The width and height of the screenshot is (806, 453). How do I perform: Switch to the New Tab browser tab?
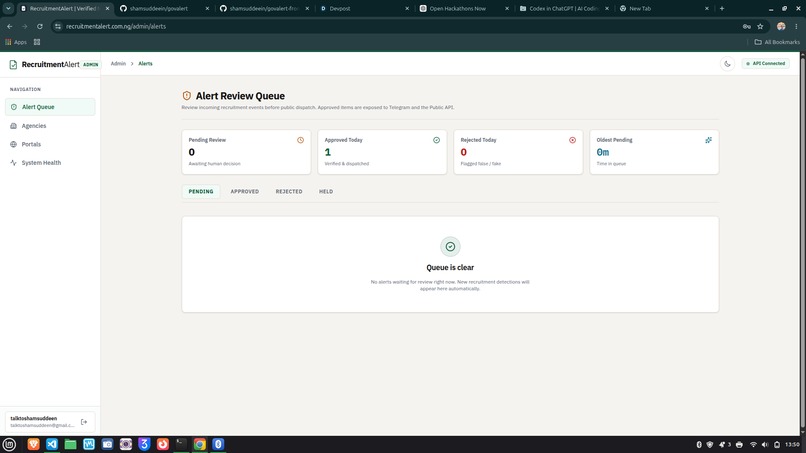pos(664,8)
